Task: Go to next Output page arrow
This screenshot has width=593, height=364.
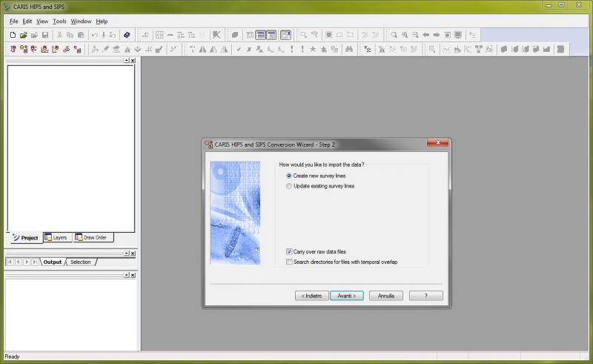Action: (27, 262)
